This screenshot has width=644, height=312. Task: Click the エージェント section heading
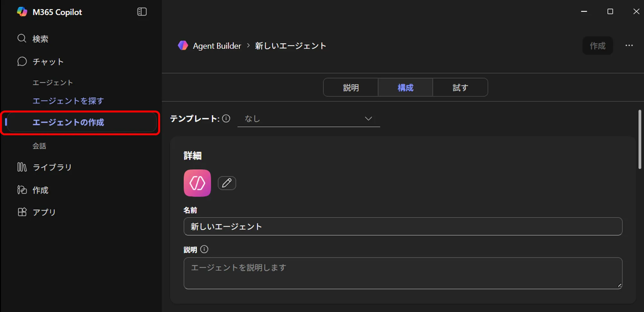click(53, 83)
